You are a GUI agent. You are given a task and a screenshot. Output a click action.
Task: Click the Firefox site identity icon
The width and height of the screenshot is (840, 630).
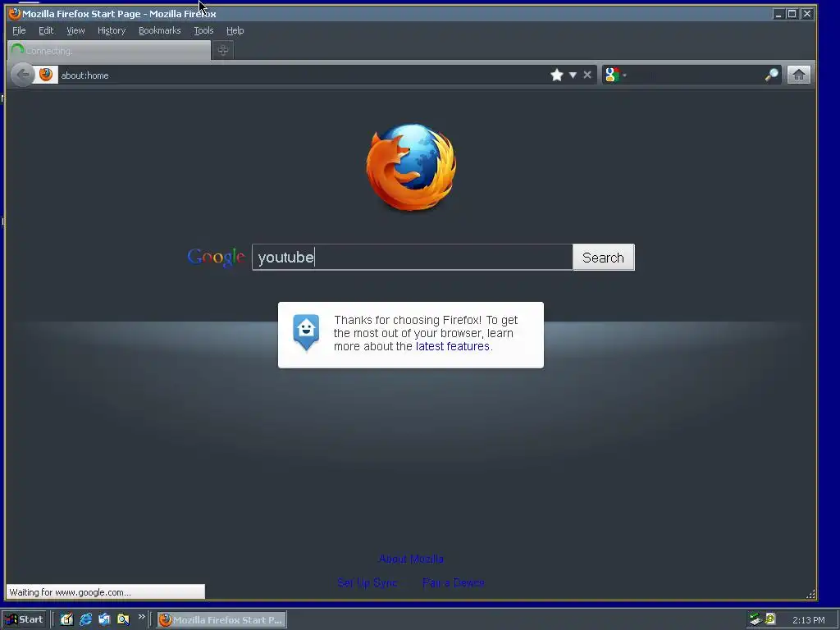click(x=46, y=75)
